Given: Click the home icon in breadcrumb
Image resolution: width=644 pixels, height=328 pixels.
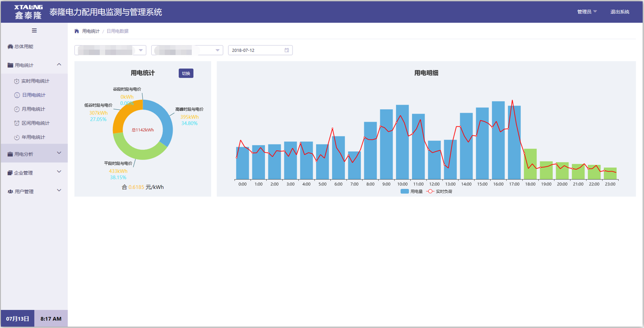Looking at the screenshot, I should (x=77, y=31).
